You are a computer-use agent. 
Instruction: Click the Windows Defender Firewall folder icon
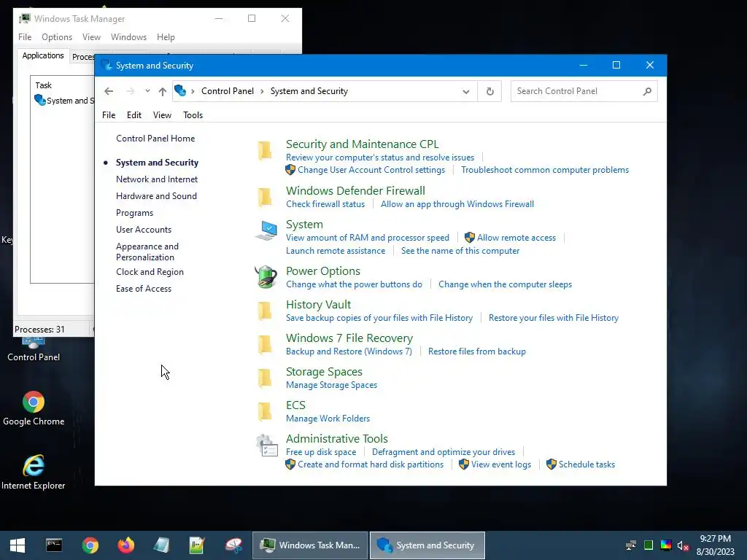pos(265,197)
